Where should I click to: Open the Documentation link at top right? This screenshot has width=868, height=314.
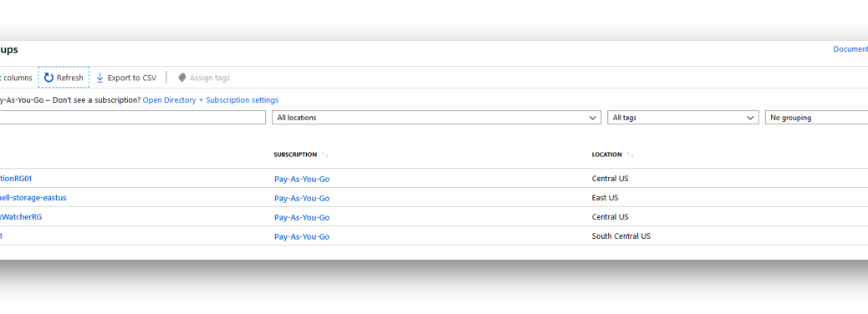[x=850, y=49]
